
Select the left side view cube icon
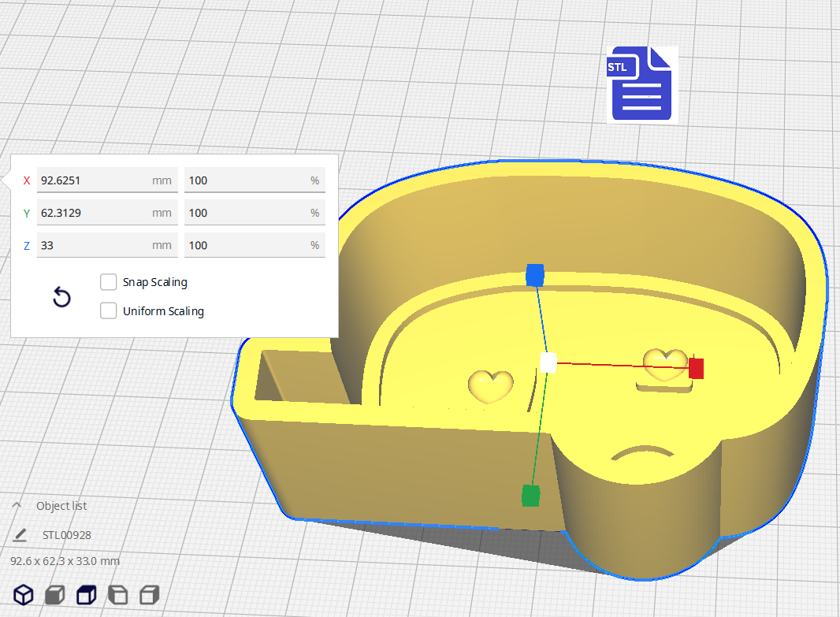[x=117, y=595]
